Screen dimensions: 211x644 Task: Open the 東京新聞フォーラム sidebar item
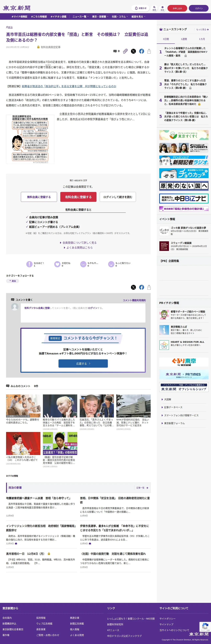(x=174, y=423)
